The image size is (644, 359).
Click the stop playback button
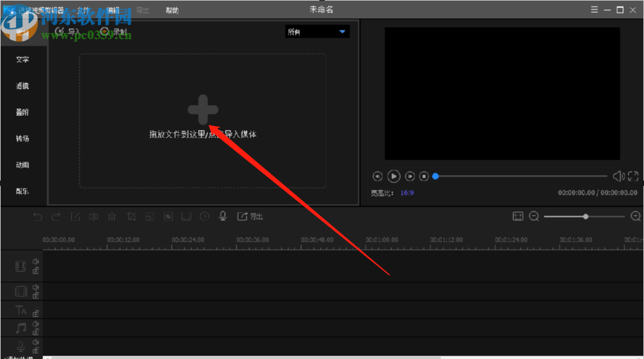click(424, 176)
